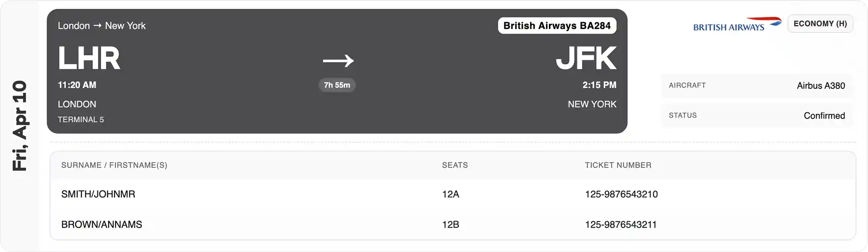Click seat 12B
The width and height of the screenshot is (868, 252).
tap(451, 225)
